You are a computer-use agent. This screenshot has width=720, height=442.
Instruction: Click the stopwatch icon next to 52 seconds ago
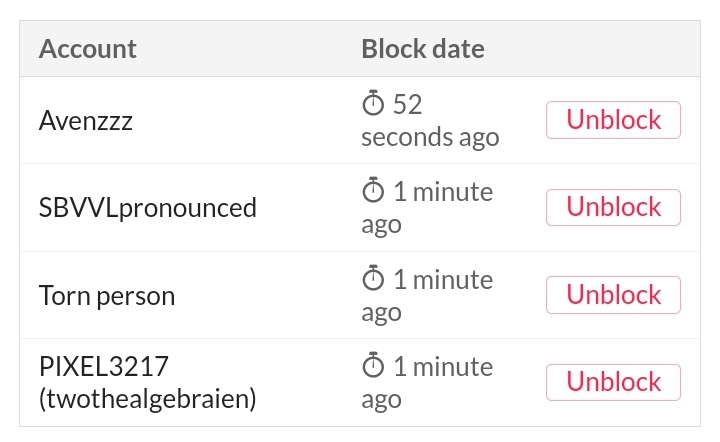click(x=373, y=103)
